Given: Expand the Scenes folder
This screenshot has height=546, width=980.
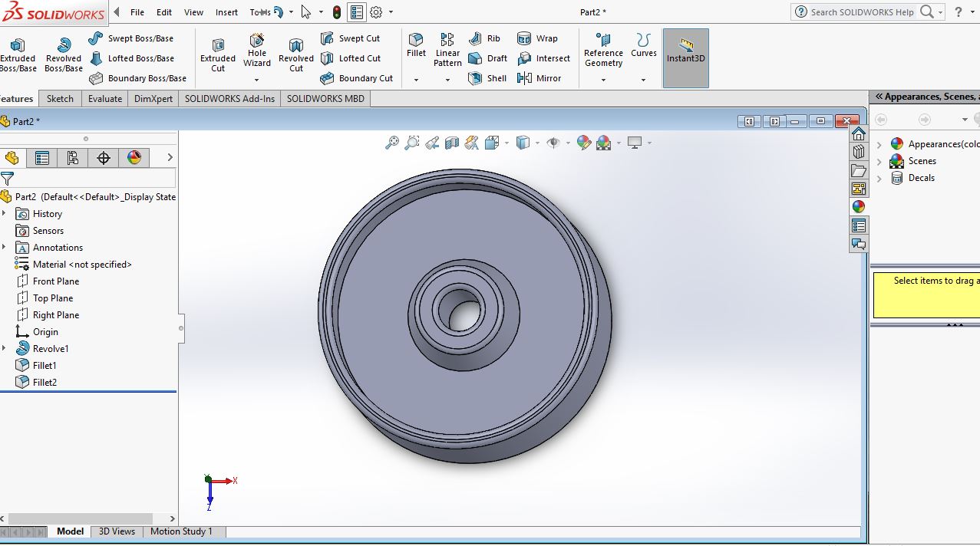Looking at the screenshot, I should click(x=879, y=161).
